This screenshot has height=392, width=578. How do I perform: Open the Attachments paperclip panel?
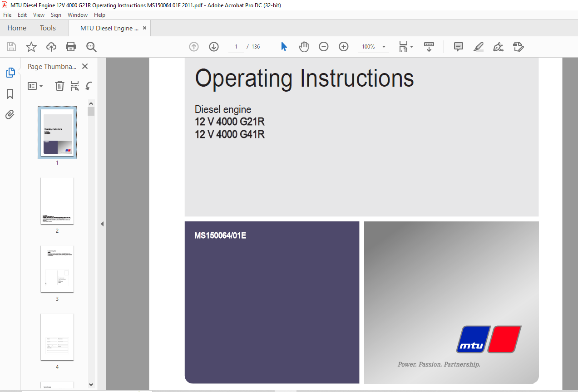(10, 115)
